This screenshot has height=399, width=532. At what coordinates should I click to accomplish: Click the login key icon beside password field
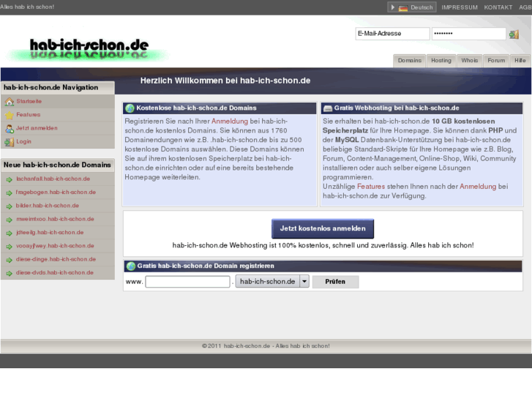click(x=514, y=34)
